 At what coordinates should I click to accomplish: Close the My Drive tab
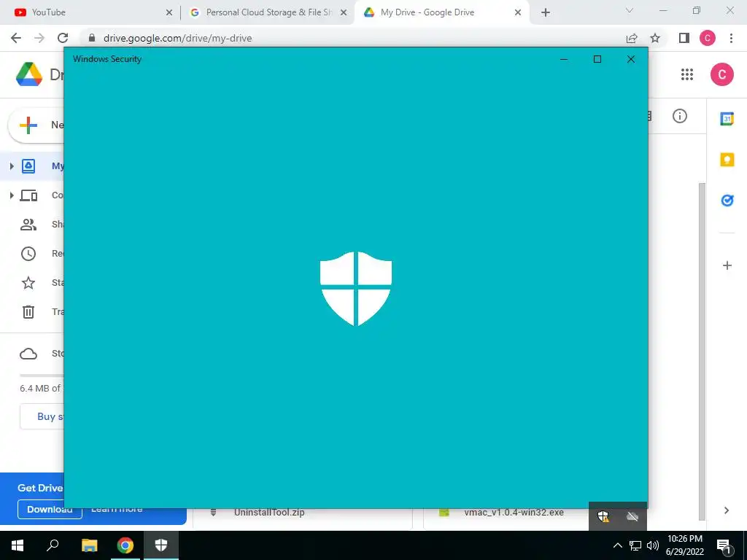click(518, 13)
